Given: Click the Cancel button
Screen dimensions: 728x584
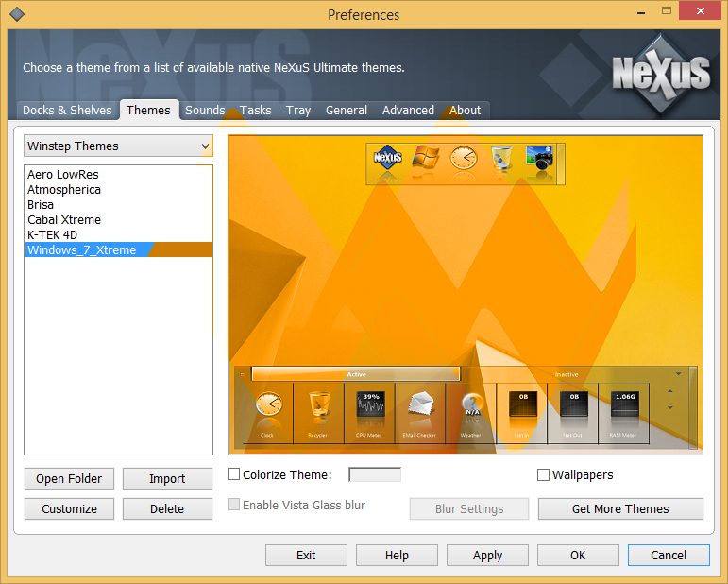Looking at the screenshot, I should coord(669,556).
